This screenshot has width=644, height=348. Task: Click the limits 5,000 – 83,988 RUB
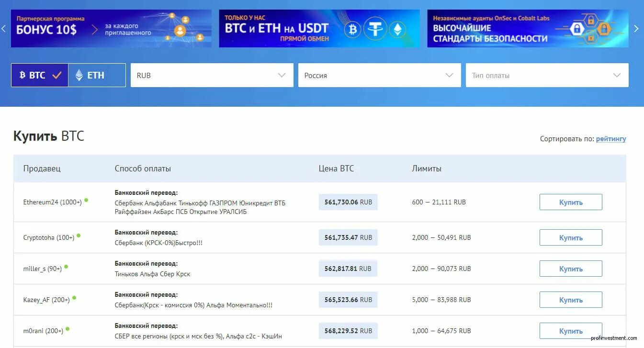click(x=441, y=300)
